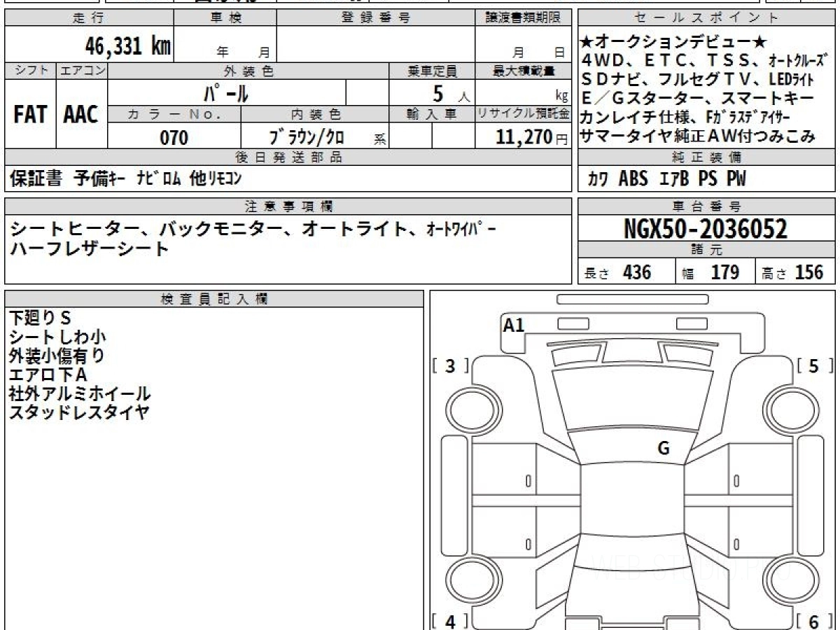The image size is (840, 630).
Task: Select the 保証書 予備キー parts line
Action: pyautogui.click(x=126, y=179)
